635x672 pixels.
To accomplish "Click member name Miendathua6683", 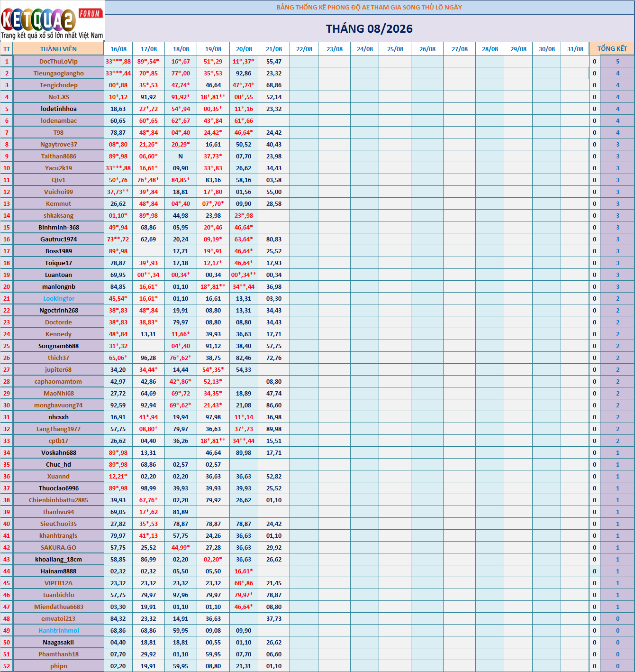I will click(x=58, y=607).
